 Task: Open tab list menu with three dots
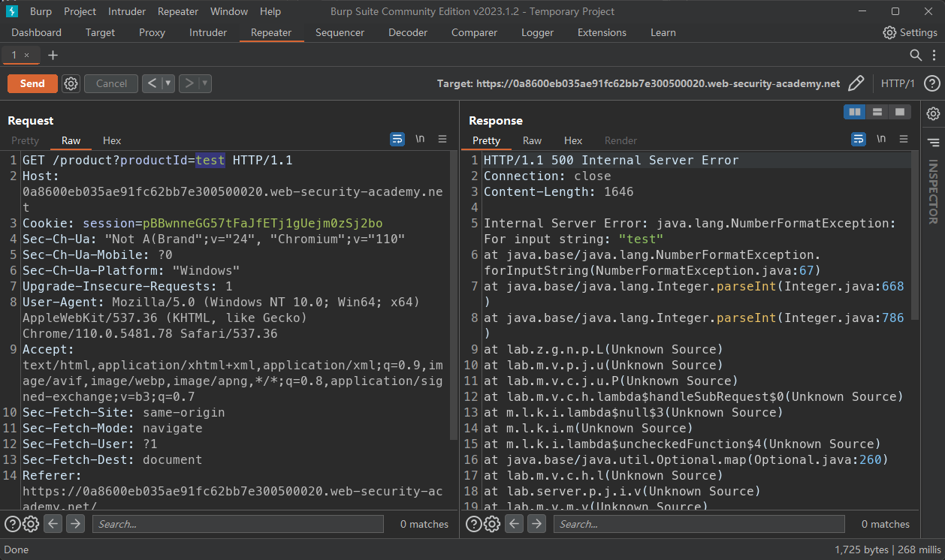pyautogui.click(x=932, y=55)
